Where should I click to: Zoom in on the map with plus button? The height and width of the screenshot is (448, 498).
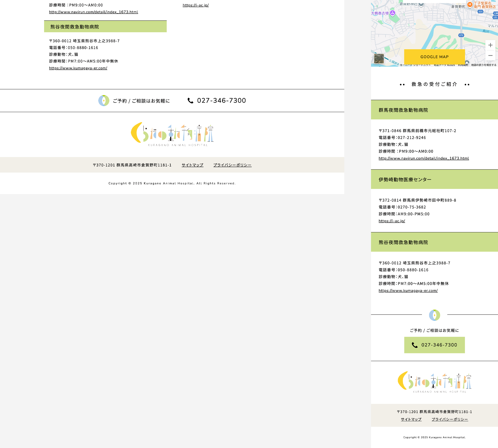pos(490,45)
